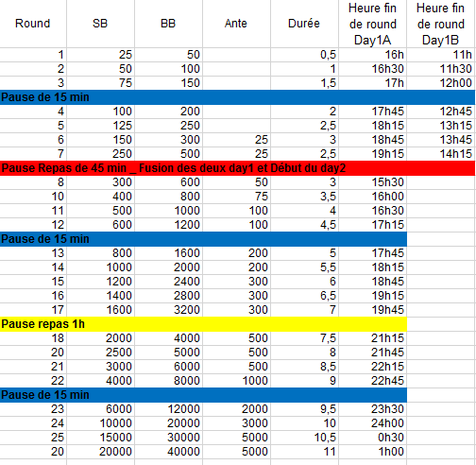Click the Heure fin de round Day1B header

(441, 24)
